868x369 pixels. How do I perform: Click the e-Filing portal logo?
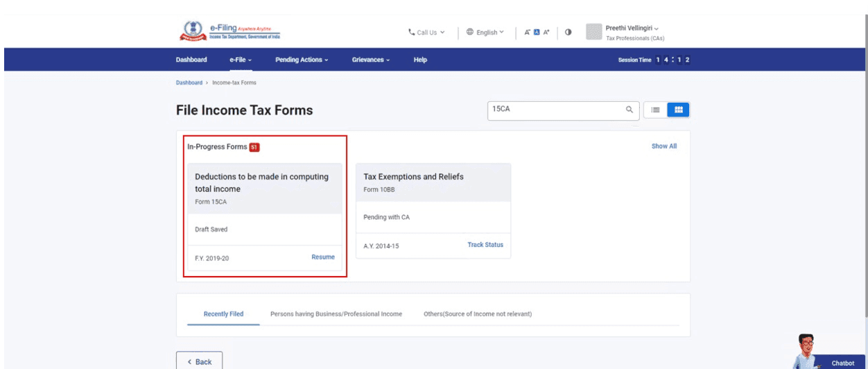click(x=229, y=33)
